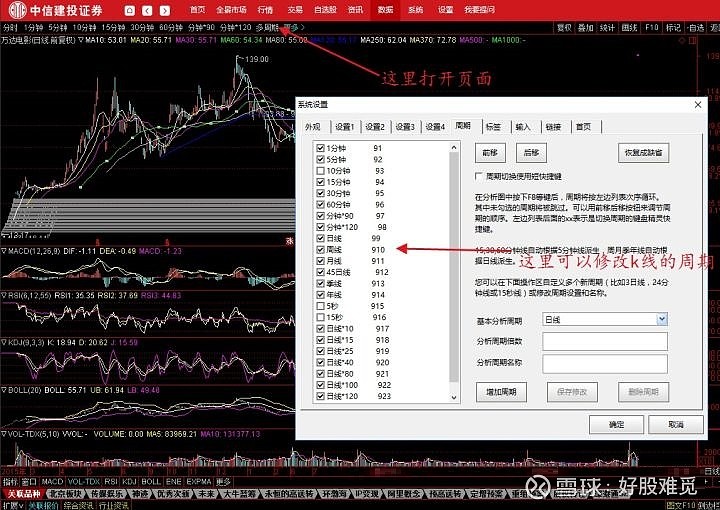Toggle the 周线 period checkbox

coord(321,250)
